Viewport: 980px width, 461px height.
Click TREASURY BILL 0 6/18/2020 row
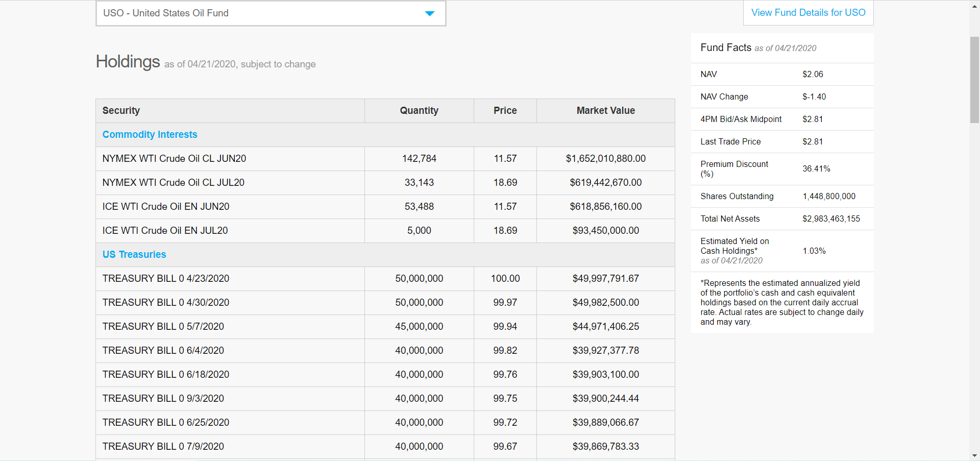[x=385, y=375]
